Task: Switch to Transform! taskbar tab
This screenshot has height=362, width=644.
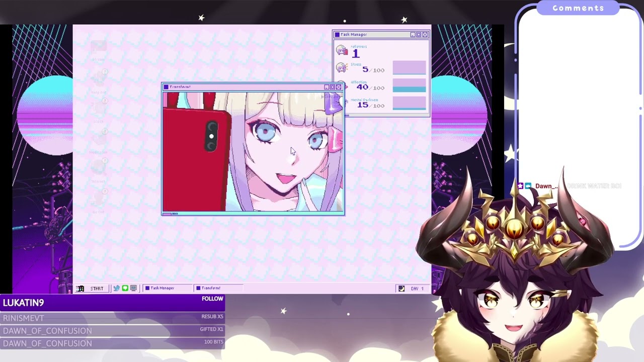Action: click(x=218, y=289)
